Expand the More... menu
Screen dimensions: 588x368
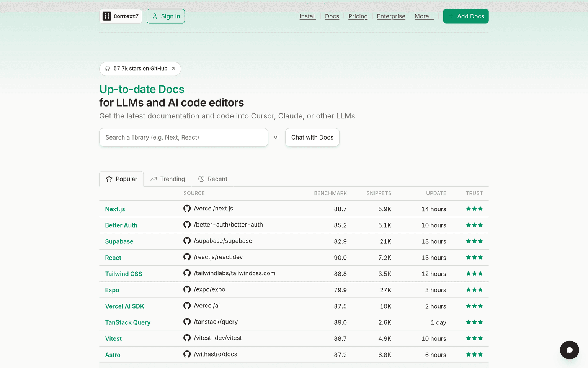424,16
